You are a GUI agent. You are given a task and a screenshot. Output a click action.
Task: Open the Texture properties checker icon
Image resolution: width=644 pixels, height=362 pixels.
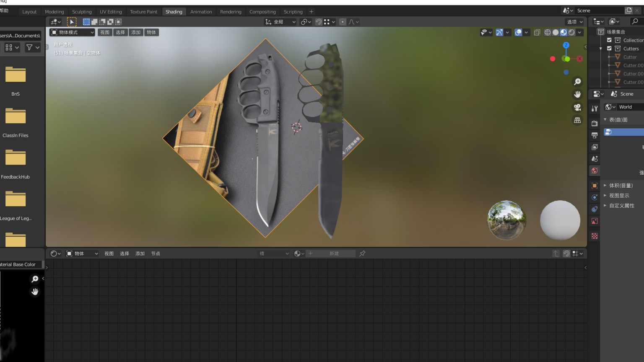(x=595, y=236)
